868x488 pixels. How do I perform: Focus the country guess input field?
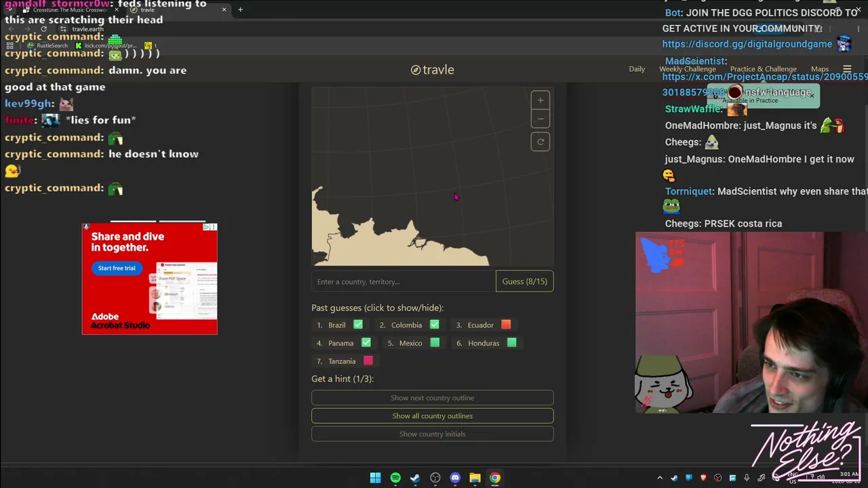pos(404,282)
